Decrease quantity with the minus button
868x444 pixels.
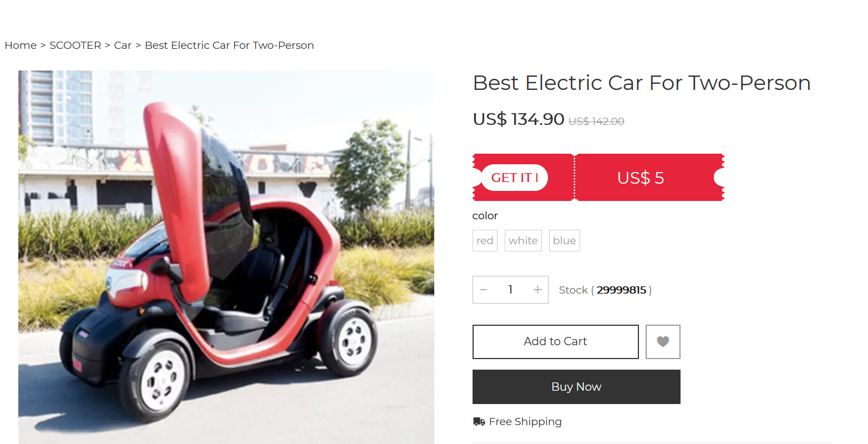point(484,290)
